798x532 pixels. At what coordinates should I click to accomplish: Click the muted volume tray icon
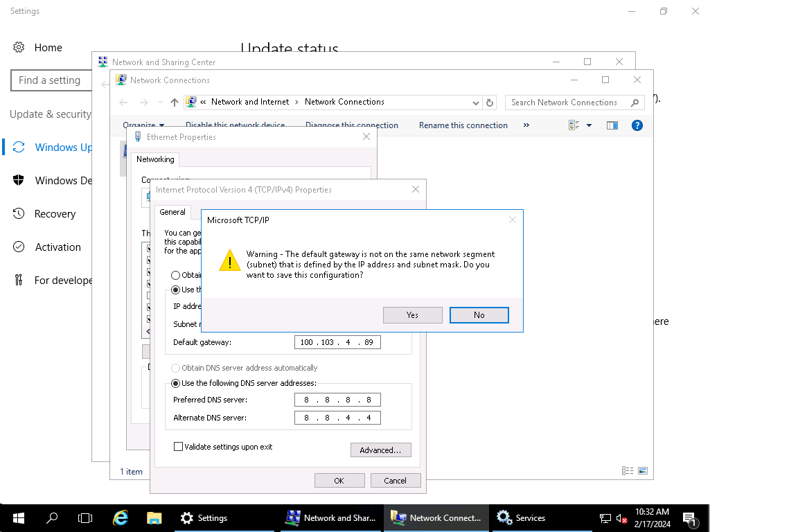[x=621, y=518]
